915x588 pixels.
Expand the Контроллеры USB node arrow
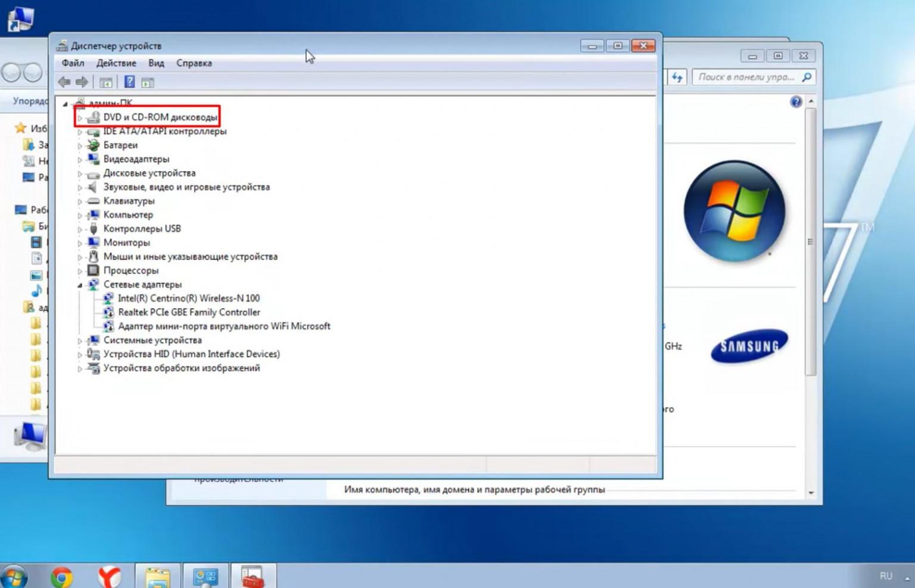[80, 229]
